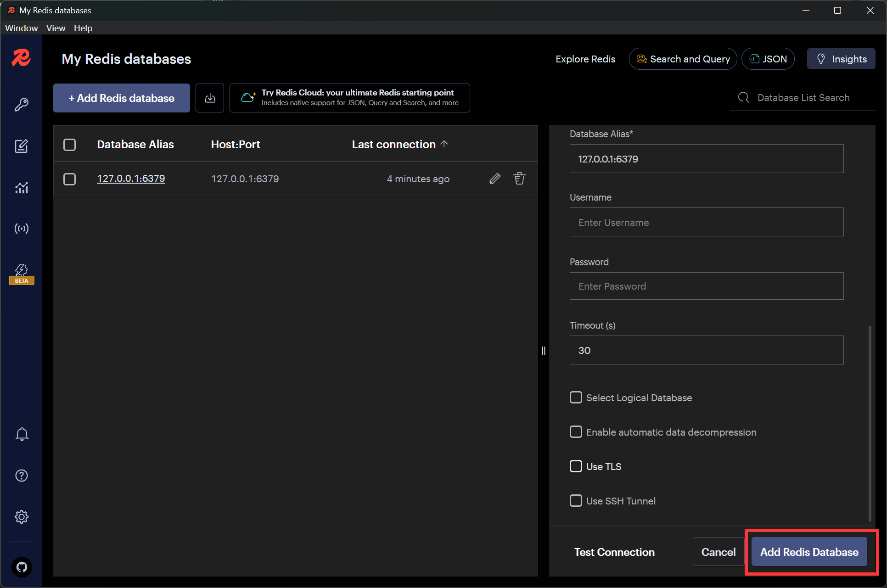Sort by Database Alias column header
887x588 pixels.
(x=135, y=145)
